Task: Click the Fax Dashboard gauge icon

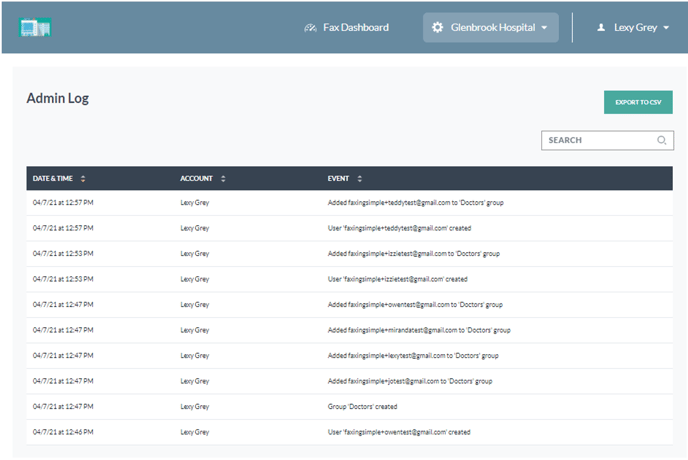Action: point(310,28)
